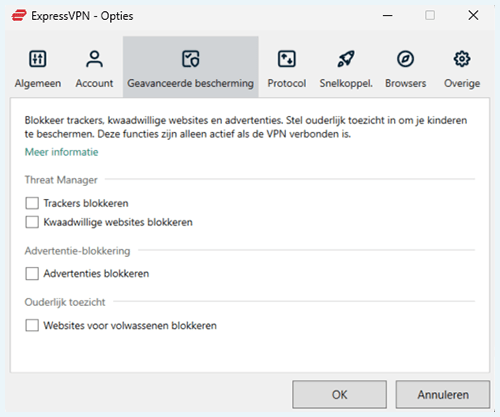Open the Algemeen settings sliders icon
The image size is (500, 417).
click(38, 59)
